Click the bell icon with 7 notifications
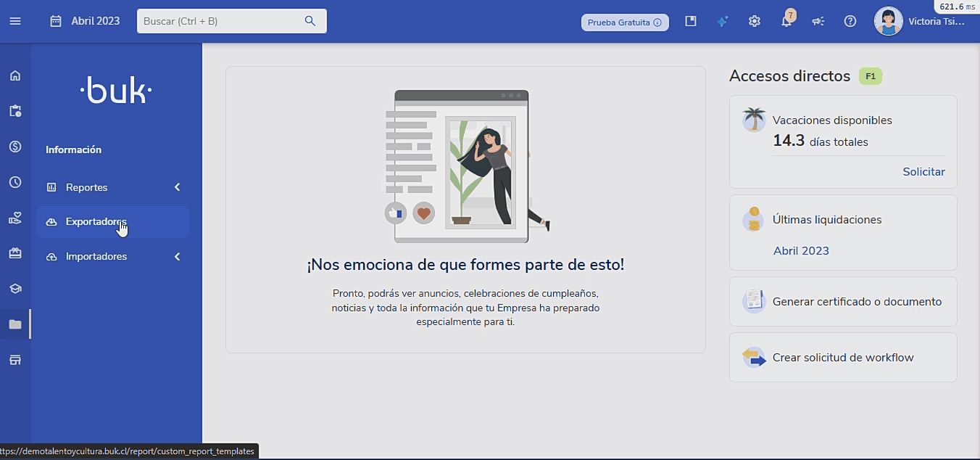This screenshot has height=460, width=980. click(786, 21)
